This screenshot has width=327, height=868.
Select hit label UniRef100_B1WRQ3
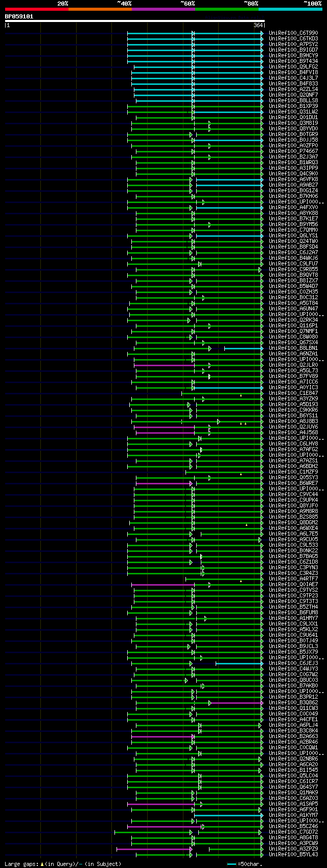click(293, 162)
